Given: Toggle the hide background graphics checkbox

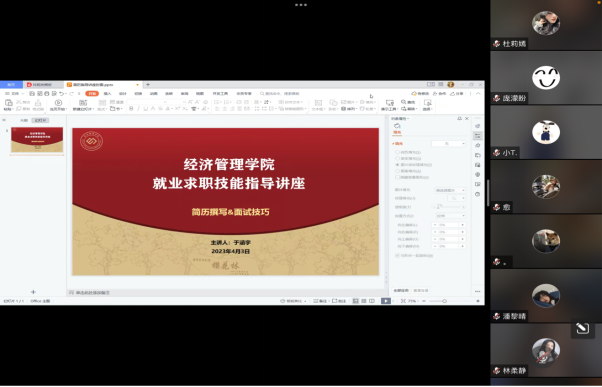Looking at the screenshot, I should pyautogui.click(x=397, y=177).
